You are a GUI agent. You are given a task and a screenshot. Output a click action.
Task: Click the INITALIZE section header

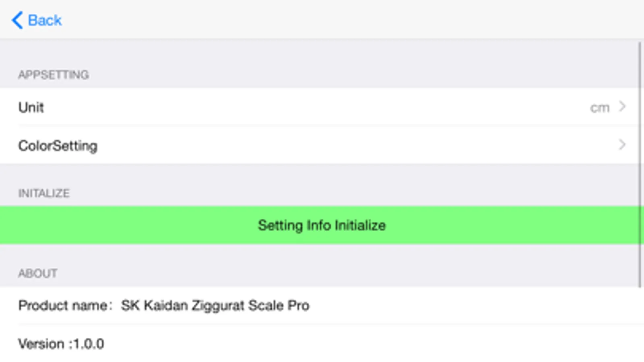tap(44, 193)
